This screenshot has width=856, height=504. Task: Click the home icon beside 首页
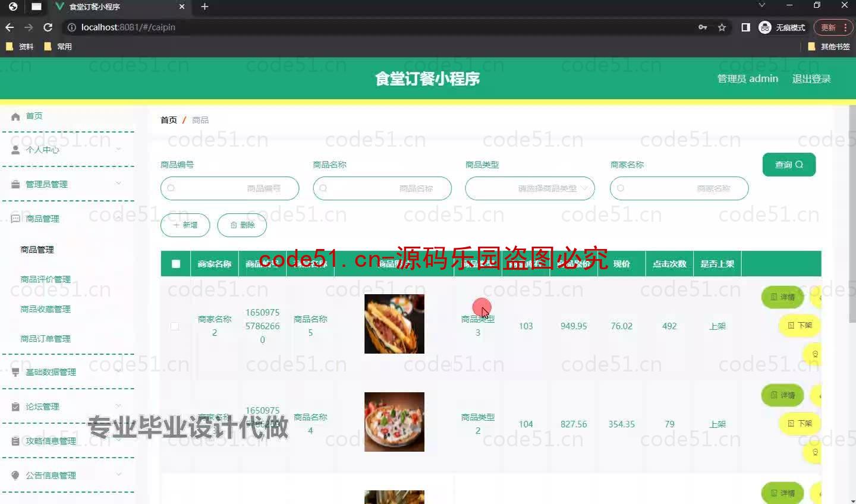(x=15, y=116)
